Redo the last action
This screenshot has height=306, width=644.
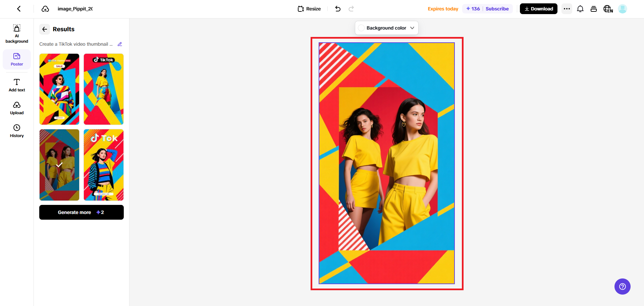(x=351, y=9)
